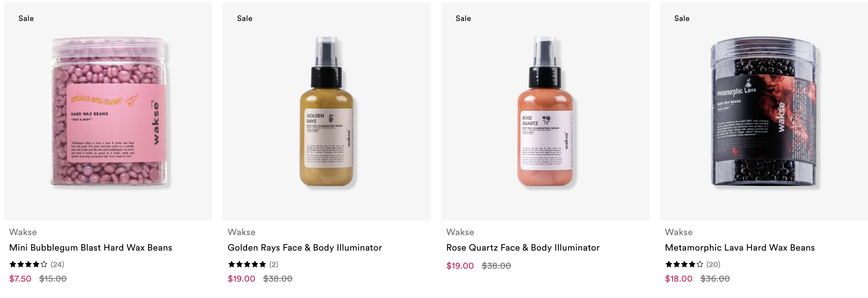Open the Mini Bubblegum Blast product image

coord(108,111)
